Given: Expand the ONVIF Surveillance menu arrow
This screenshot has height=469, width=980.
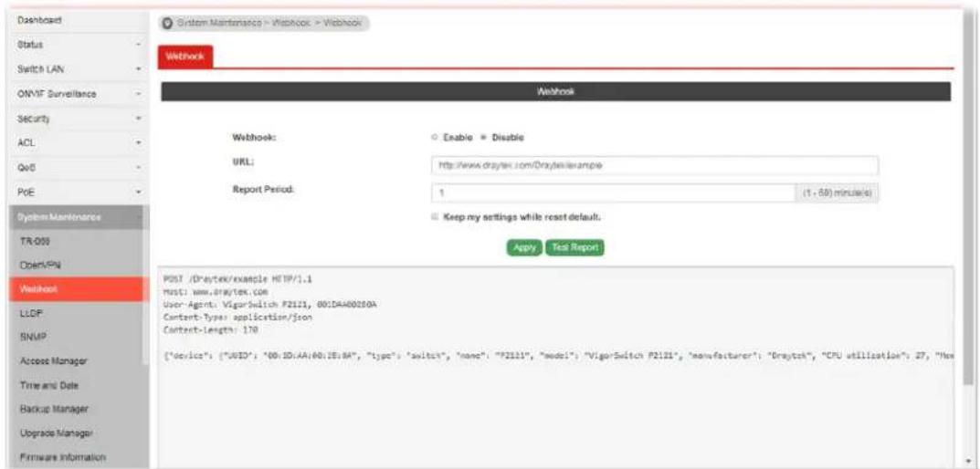Looking at the screenshot, I should pos(138,94).
